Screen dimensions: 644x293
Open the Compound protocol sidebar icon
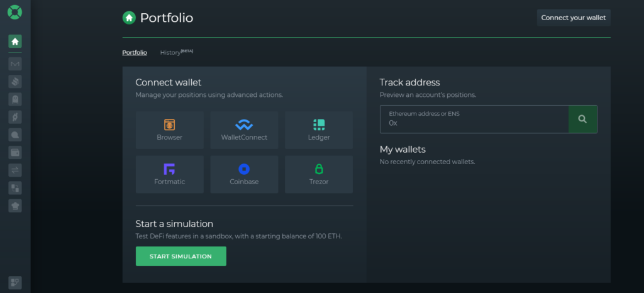pyautogui.click(x=15, y=82)
